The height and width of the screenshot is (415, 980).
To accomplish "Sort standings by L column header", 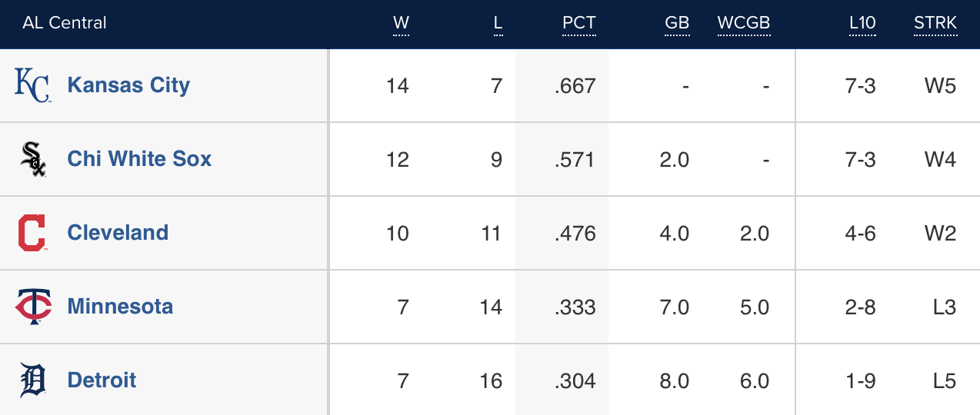I will point(498,23).
